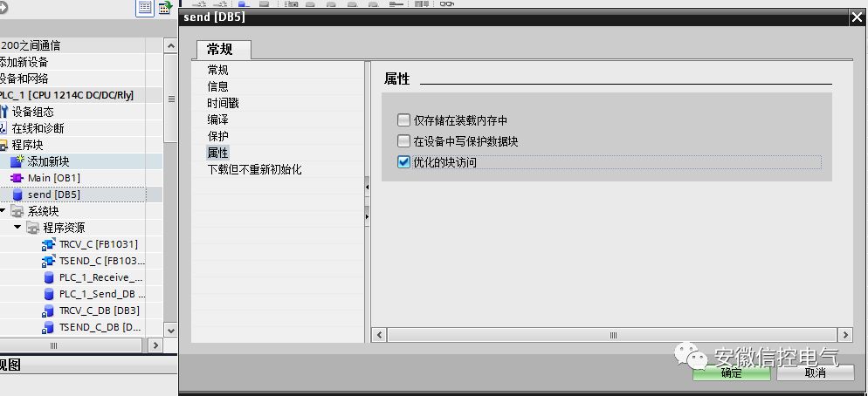Enable 在设备中写保护数据块 checkbox
Viewport: 868px width, 396px height.
click(403, 141)
